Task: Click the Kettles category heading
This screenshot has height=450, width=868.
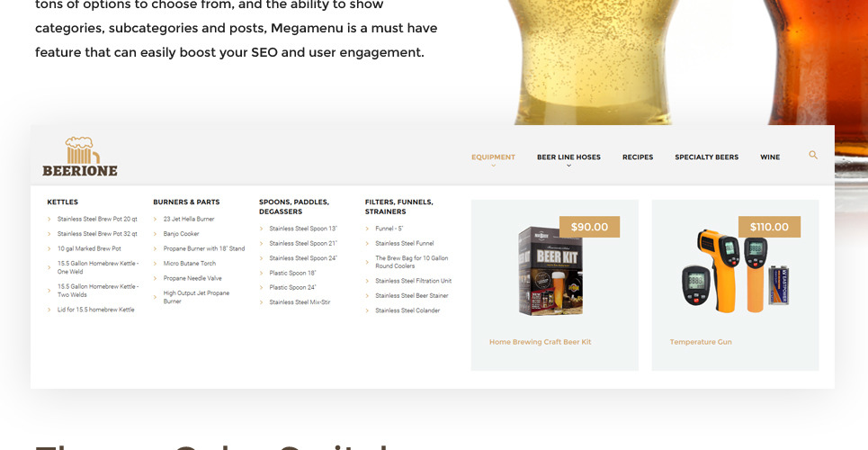Action: point(63,202)
